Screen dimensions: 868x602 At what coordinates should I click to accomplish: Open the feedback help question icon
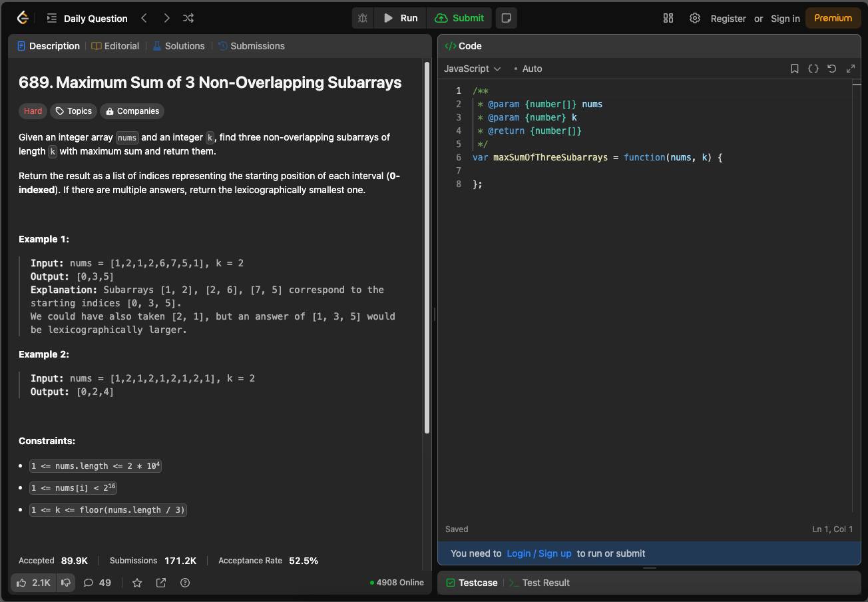[185, 583]
